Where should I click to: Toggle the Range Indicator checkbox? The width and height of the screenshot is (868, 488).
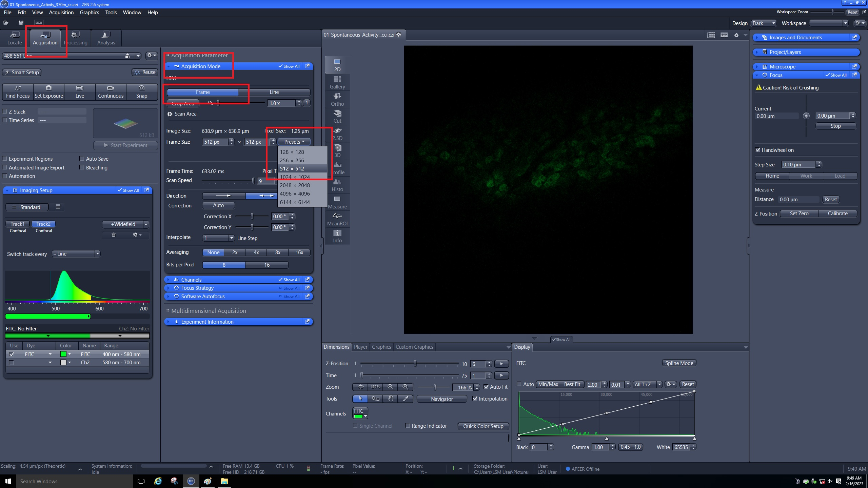click(x=408, y=426)
